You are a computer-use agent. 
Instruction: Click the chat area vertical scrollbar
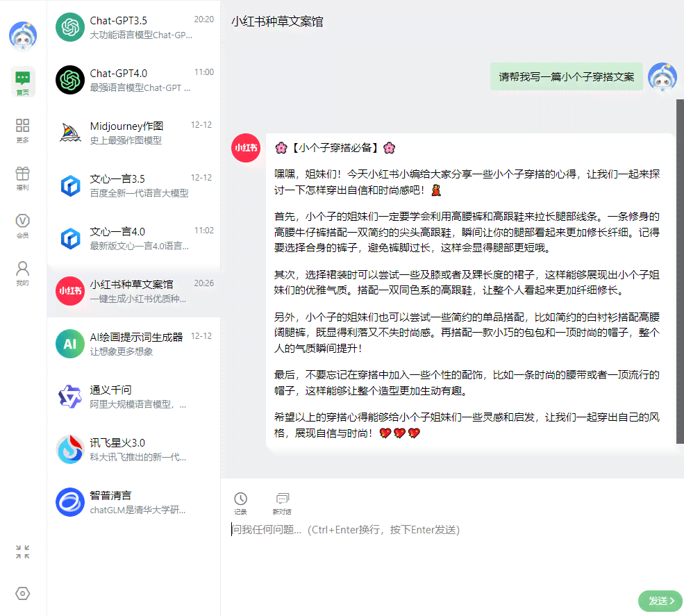680,272
